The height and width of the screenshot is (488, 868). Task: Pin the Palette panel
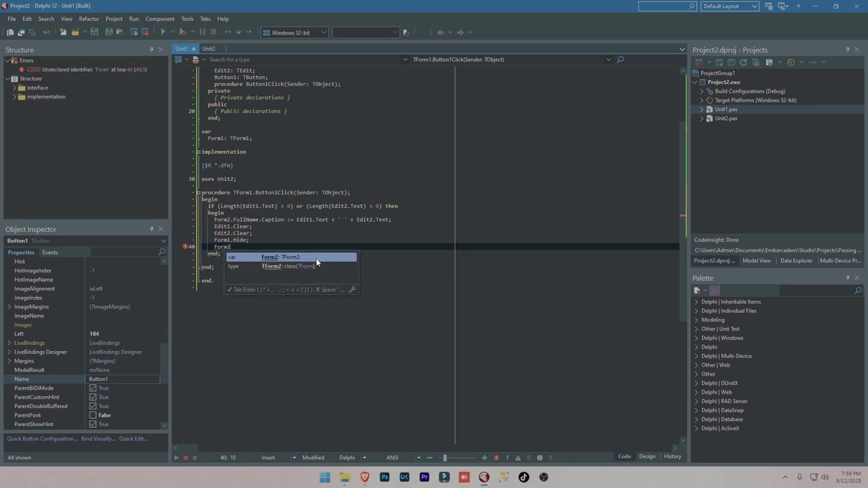[848, 278]
